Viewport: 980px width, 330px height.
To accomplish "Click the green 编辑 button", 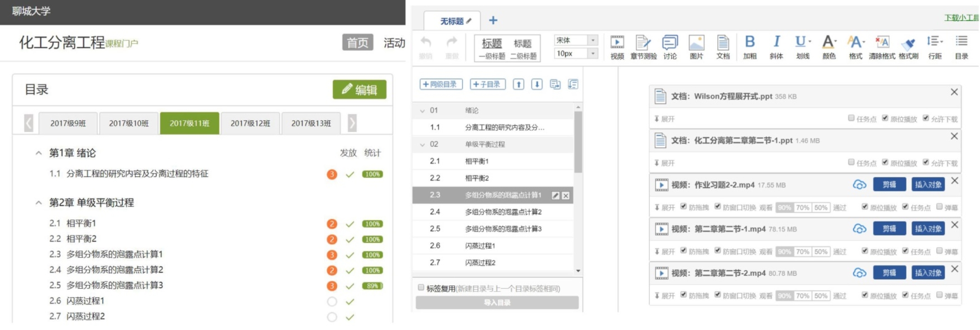I will click(360, 89).
